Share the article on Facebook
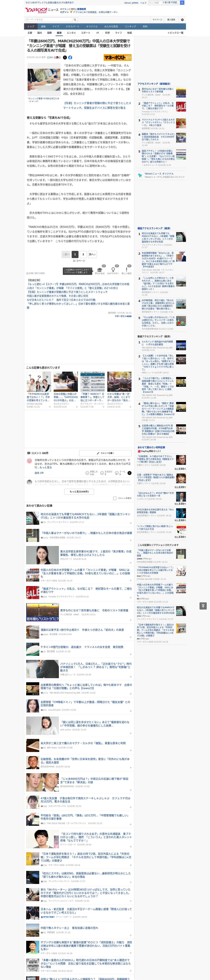 pyautogui.click(x=70, y=57)
